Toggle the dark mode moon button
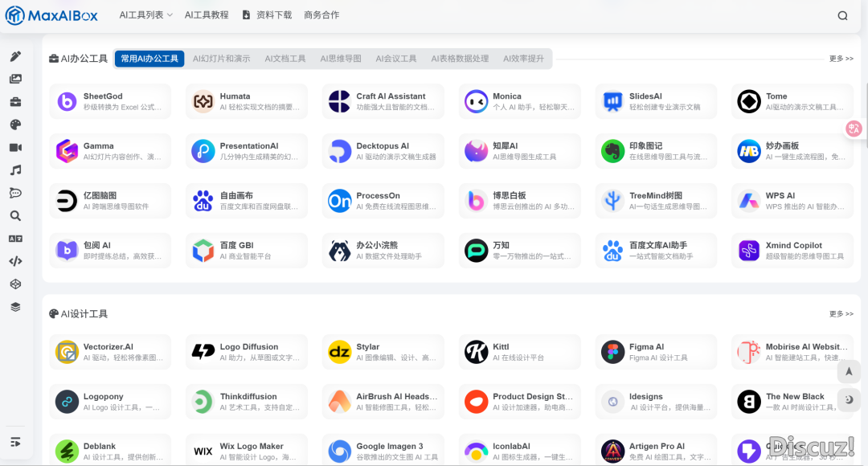868x466 pixels. [x=849, y=399]
